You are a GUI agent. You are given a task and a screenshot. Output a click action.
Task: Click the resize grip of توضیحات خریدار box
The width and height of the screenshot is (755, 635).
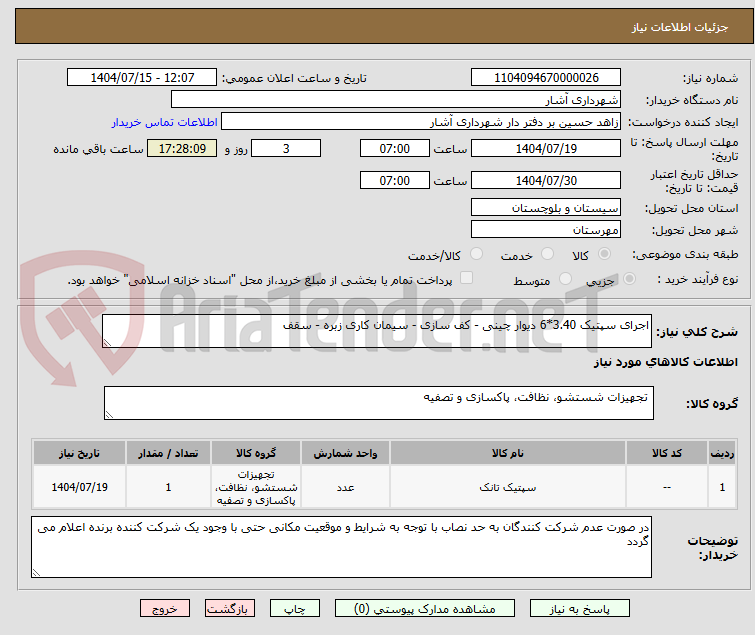coord(36,572)
